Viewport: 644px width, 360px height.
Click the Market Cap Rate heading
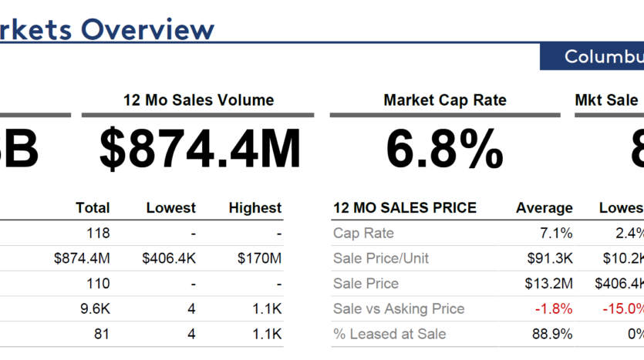point(445,100)
